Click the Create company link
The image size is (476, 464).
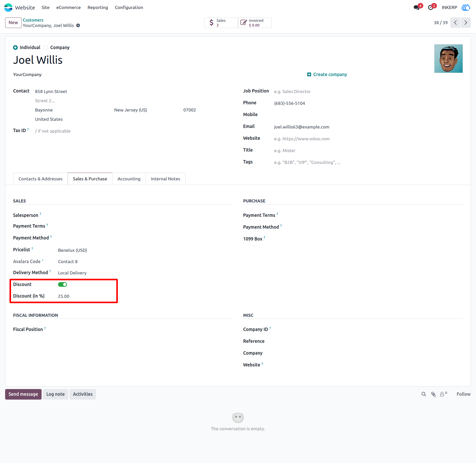(327, 75)
